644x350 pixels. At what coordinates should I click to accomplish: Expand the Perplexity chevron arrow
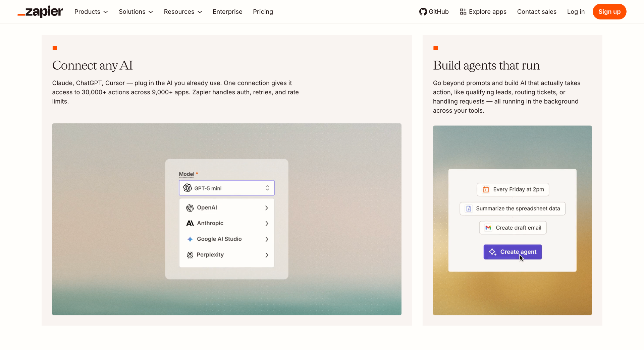point(267,255)
